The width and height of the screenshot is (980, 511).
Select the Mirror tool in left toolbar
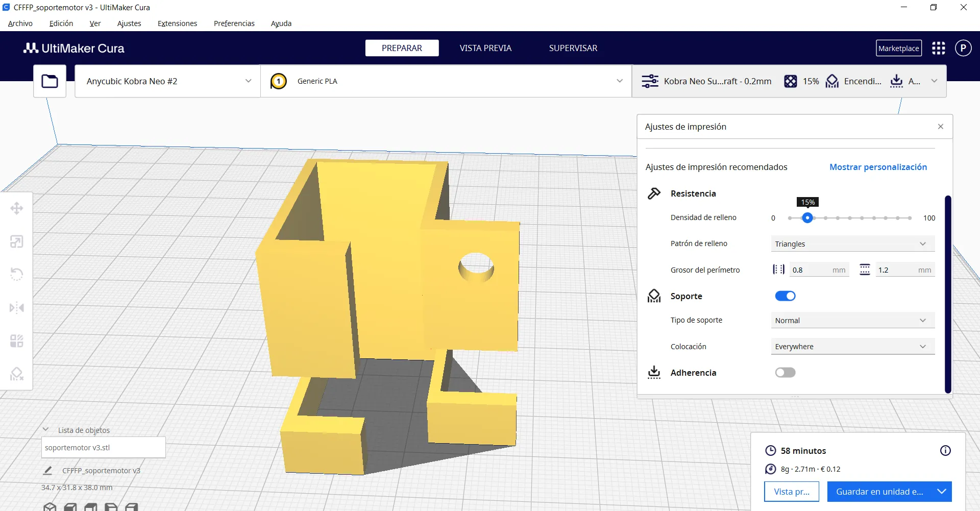click(x=16, y=308)
